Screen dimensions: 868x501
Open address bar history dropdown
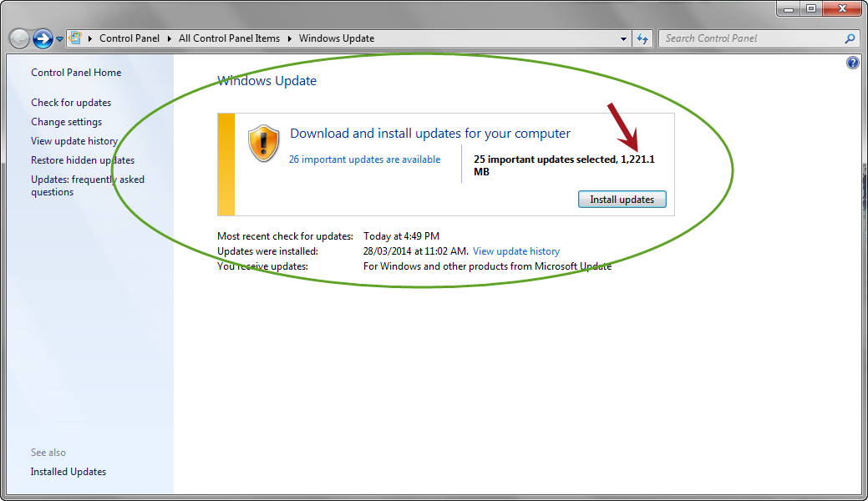pos(623,38)
